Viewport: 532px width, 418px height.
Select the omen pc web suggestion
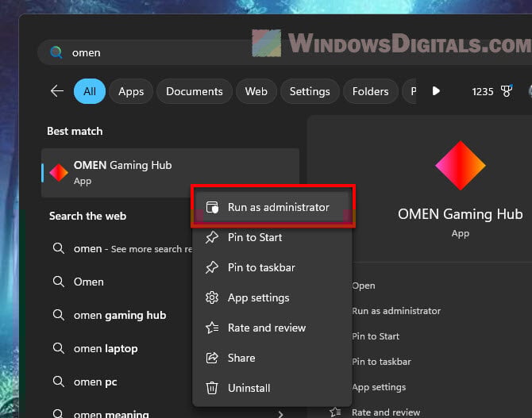[x=117, y=382]
